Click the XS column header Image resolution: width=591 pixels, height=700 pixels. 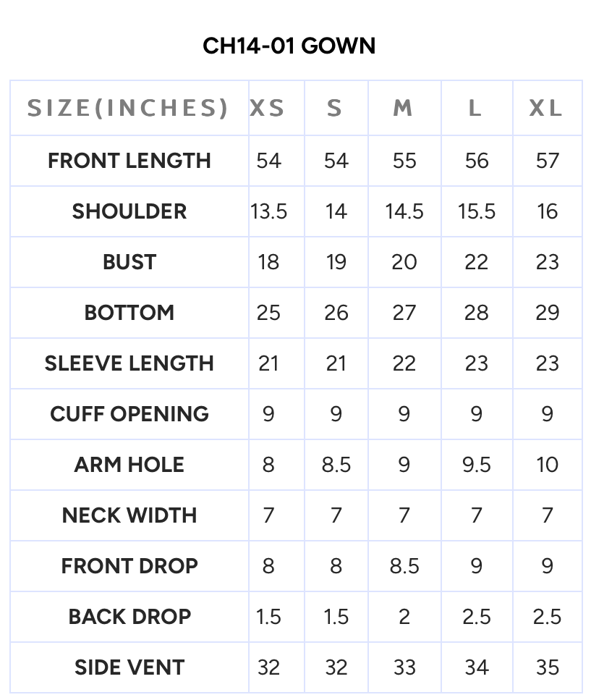point(268,109)
